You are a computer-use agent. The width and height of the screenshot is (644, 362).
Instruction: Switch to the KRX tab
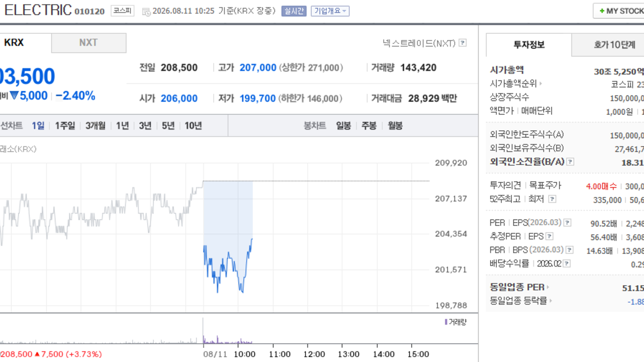tap(25, 43)
